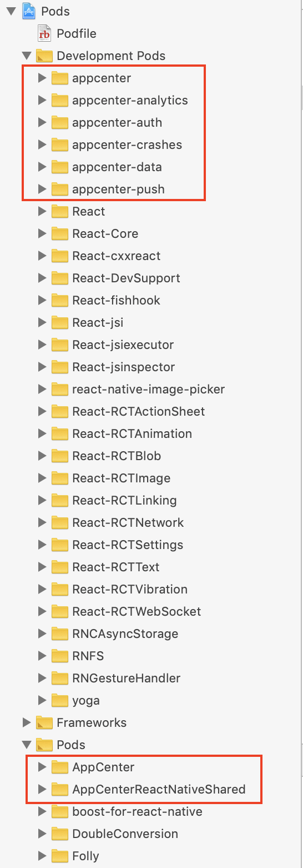Select the boost-for-react-native item
Screen dimensions: 303x868
pyautogui.click(x=137, y=811)
